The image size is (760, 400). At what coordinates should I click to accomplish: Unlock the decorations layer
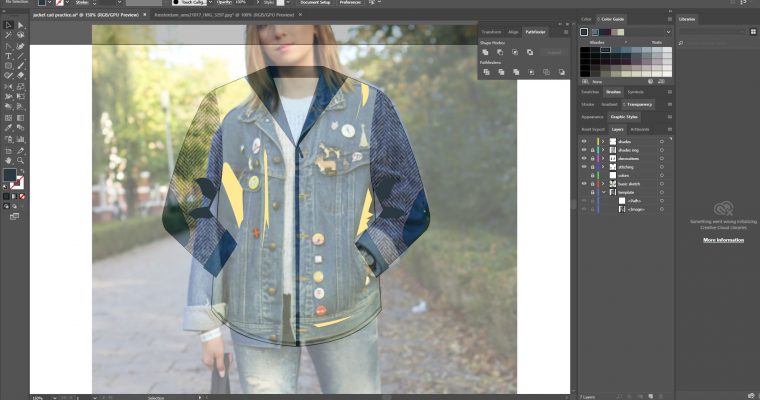pos(592,159)
